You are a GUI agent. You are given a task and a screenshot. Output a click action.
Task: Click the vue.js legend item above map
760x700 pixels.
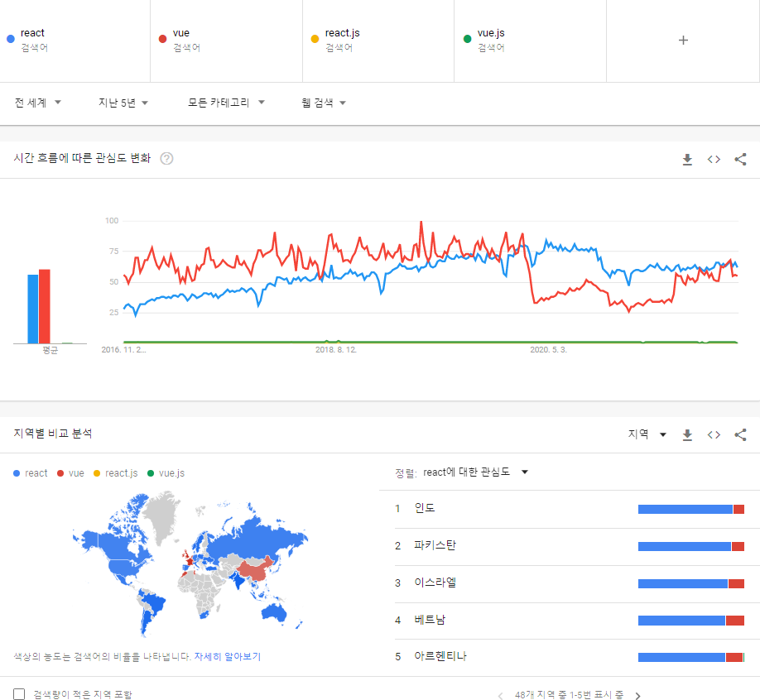click(166, 473)
